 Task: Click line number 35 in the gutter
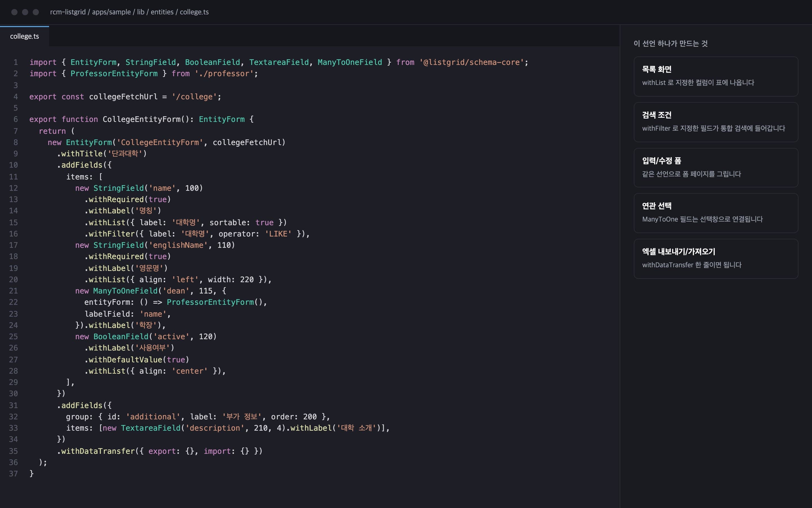[14, 451]
